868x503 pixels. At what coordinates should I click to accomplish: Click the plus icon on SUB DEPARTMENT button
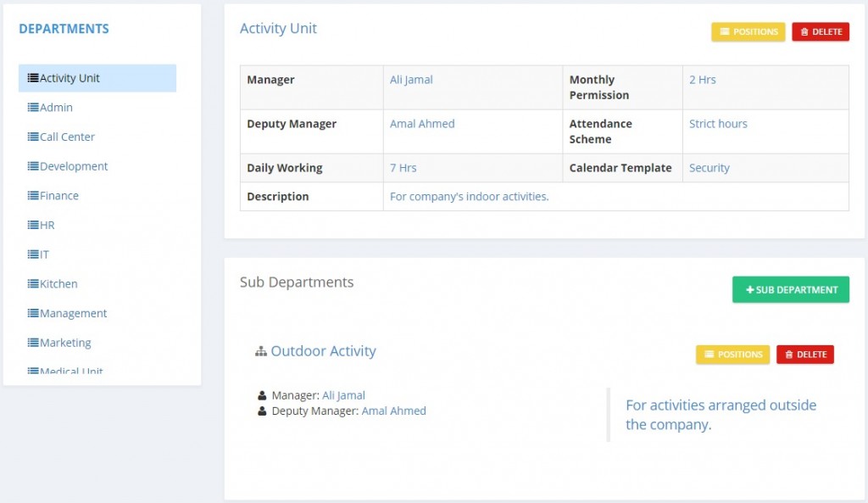point(749,289)
